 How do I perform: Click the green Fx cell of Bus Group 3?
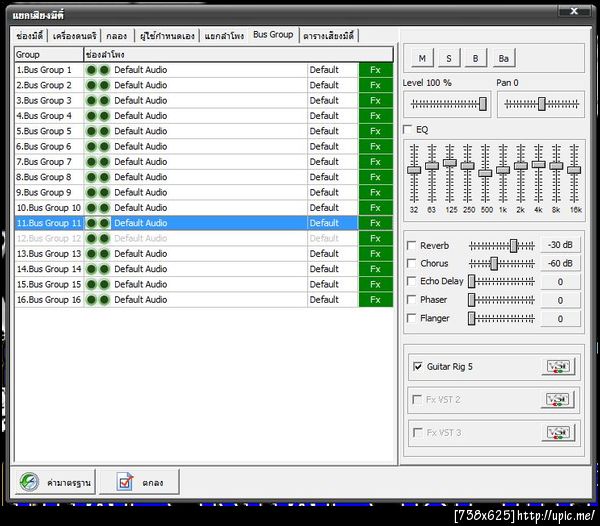pos(375,101)
